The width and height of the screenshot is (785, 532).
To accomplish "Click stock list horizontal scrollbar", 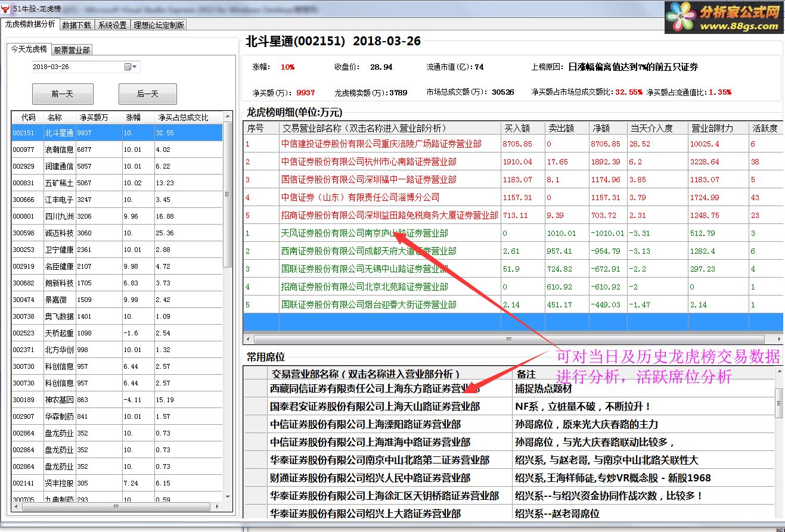I will coord(117,506).
